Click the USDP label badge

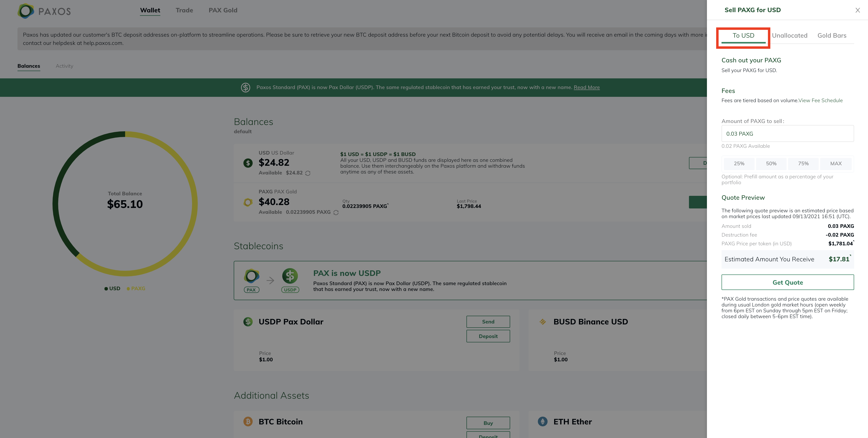point(290,290)
